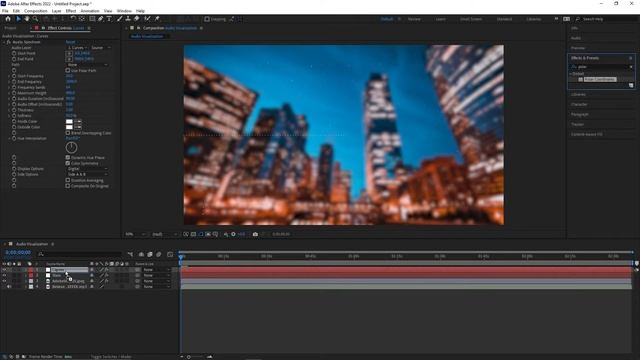The image size is (640, 360).
Task: Open the Graph Editor icon in timeline
Action: (170, 254)
